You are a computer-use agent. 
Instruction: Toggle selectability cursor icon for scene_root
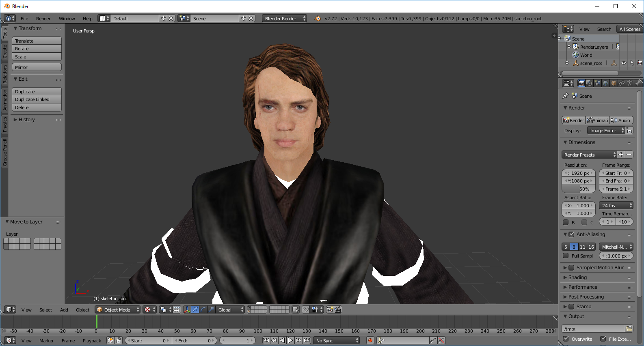tap(632, 63)
